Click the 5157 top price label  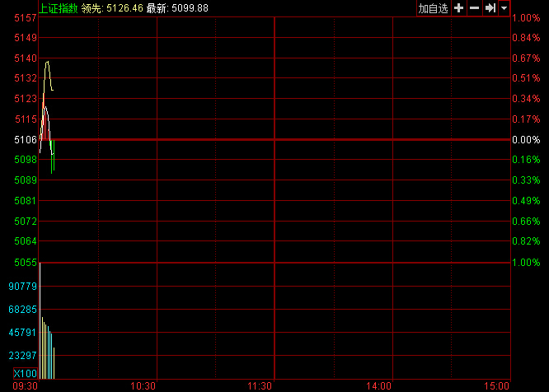pos(26,17)
